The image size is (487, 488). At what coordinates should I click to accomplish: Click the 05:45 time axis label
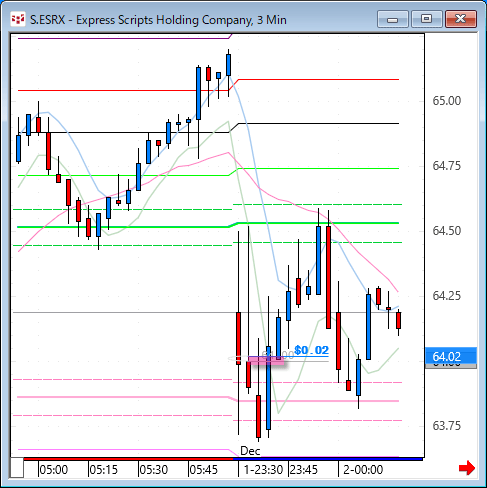(x=203, y=470)
